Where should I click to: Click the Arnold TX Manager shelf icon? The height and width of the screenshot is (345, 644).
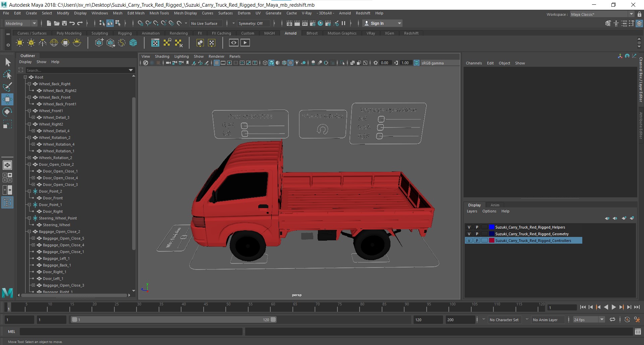155,43
